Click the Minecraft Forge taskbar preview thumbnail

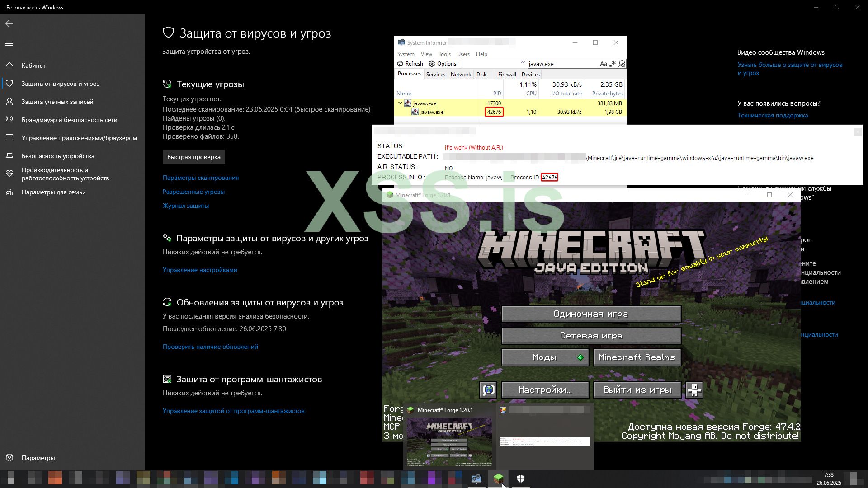click(x=449, y=441)
